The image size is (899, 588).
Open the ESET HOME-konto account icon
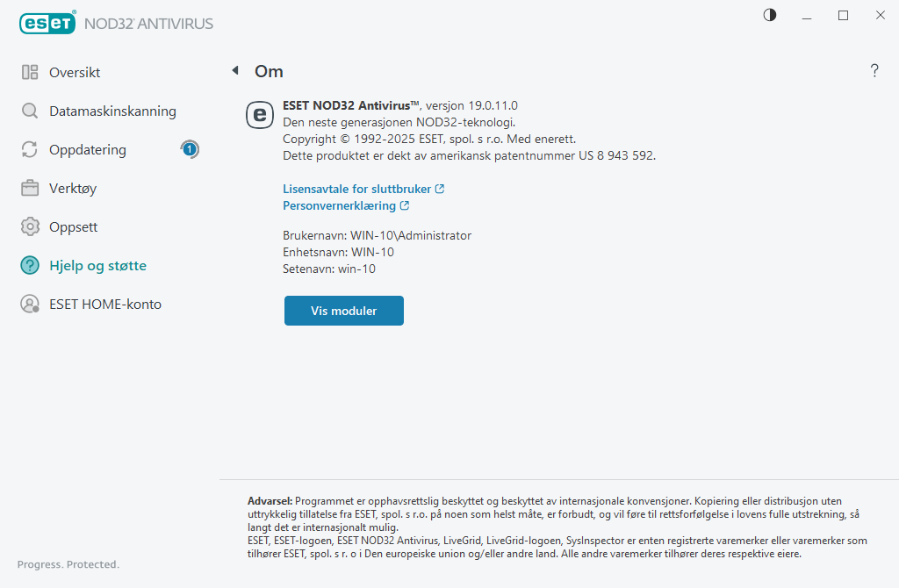[29, 304]
